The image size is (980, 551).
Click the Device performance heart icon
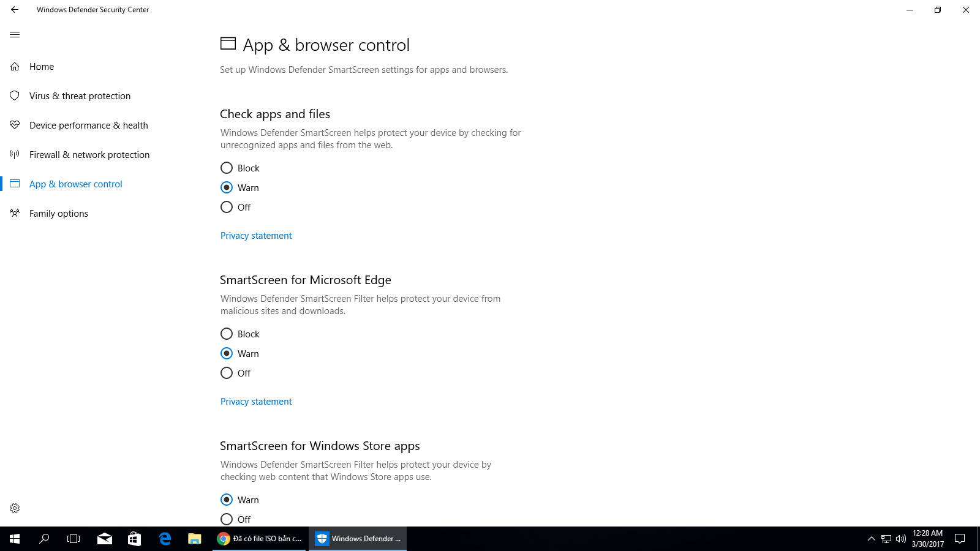pos(15,125)
